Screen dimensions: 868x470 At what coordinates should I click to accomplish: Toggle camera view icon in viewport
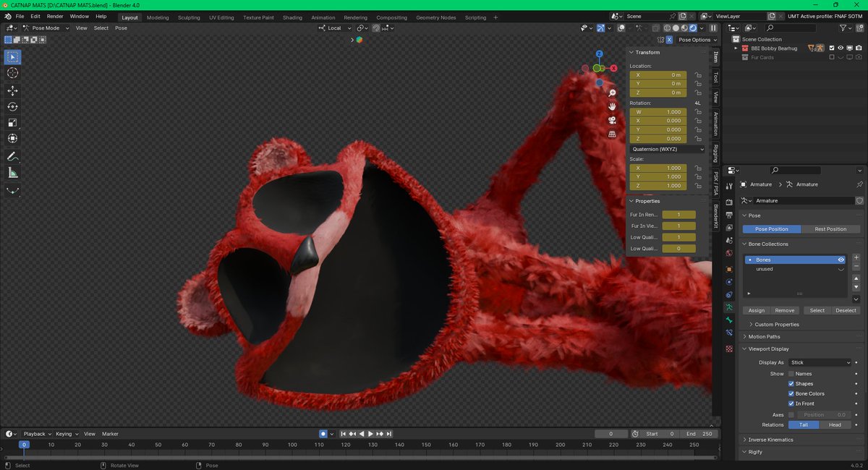pyautogui.click(x=612, y=120)
